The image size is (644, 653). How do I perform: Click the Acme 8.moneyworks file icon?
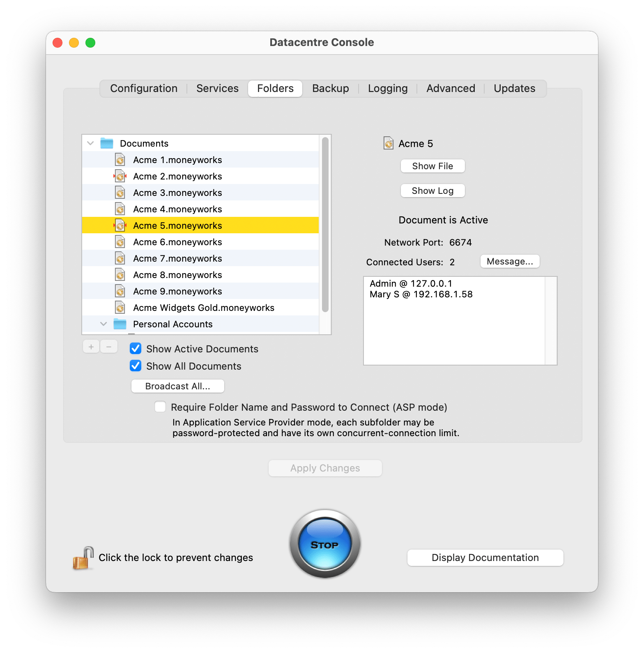120,274
